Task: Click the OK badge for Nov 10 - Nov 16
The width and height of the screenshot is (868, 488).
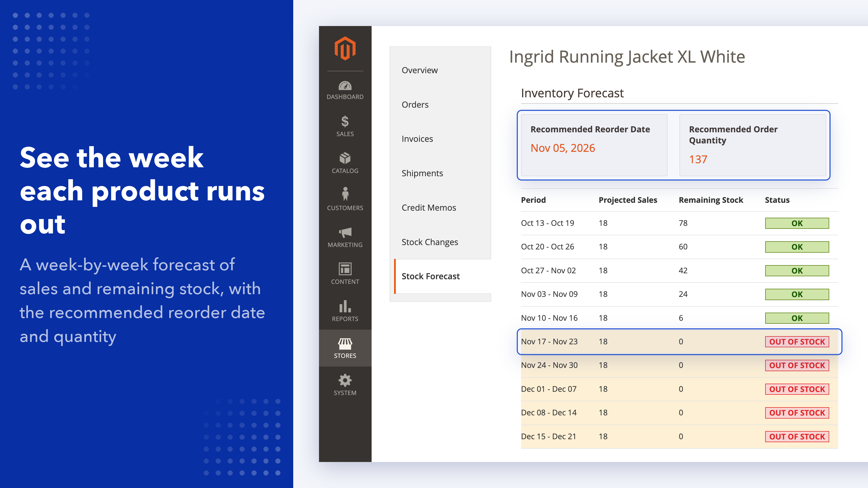Action: point(797,318)
